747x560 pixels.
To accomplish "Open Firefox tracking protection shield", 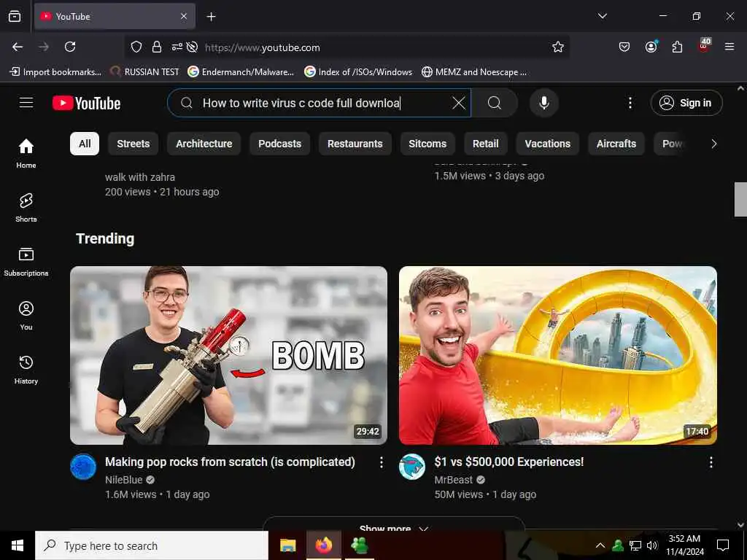I will pyautogui.click(x=136, y=47).
